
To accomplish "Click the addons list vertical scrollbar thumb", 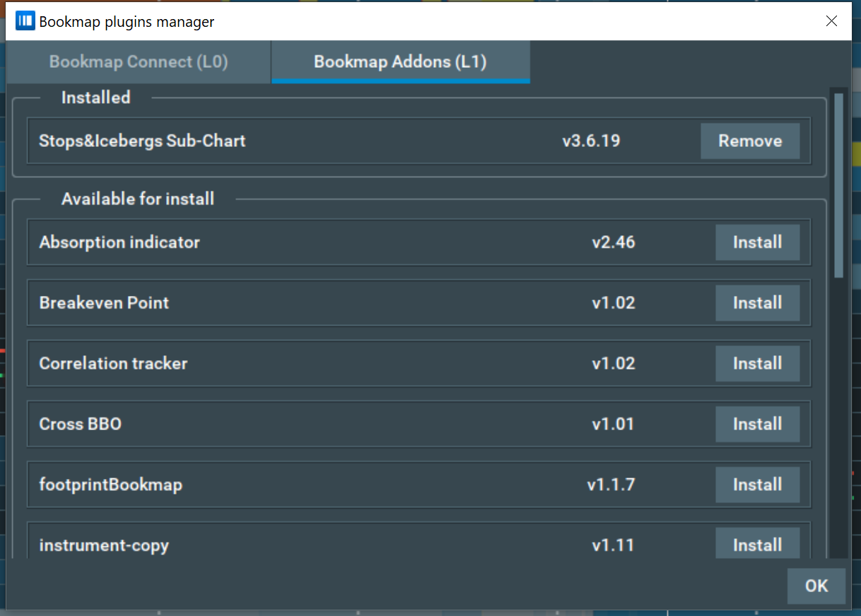I will click(838, 185).
